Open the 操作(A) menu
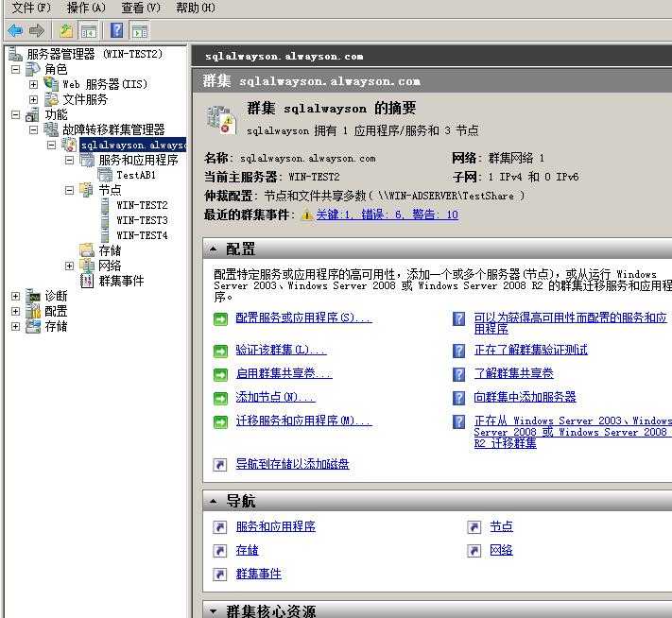The image size is (672, 618). (x=86, y=8)
